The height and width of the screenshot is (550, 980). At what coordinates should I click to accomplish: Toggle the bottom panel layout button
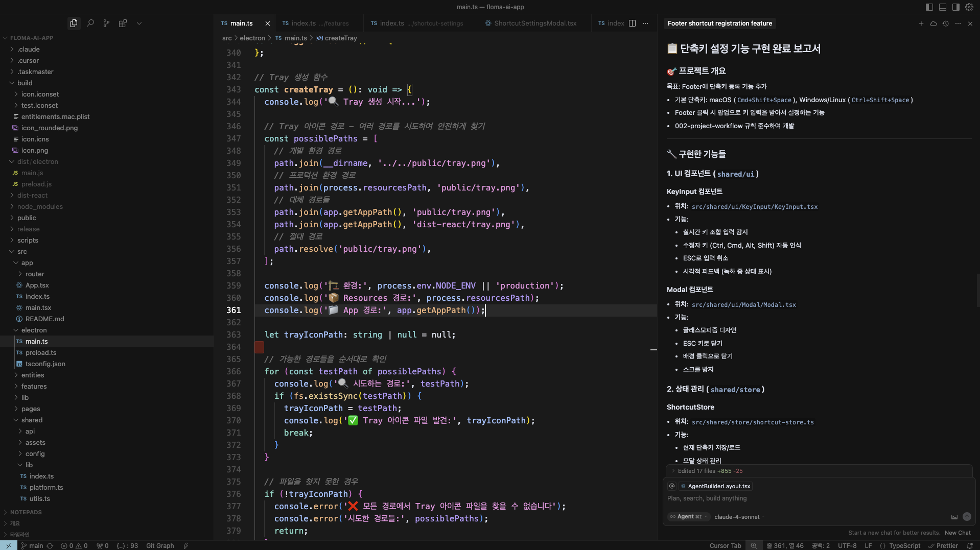point(943,7)
